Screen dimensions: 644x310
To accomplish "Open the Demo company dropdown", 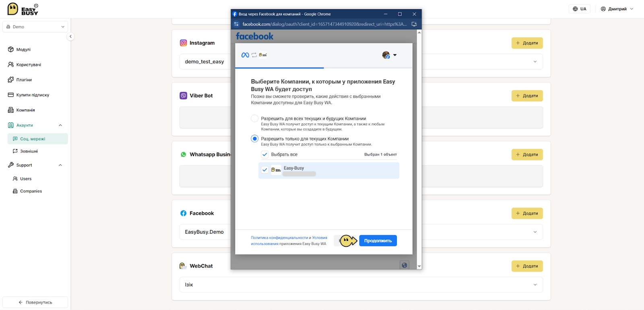I will pyautogui.click(x=35, y=27).
